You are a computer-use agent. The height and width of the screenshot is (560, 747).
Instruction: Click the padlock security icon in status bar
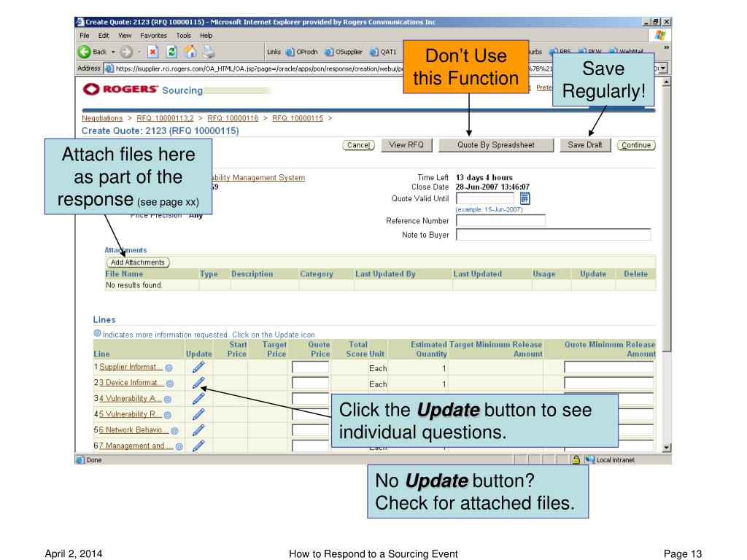pos(576,459)
